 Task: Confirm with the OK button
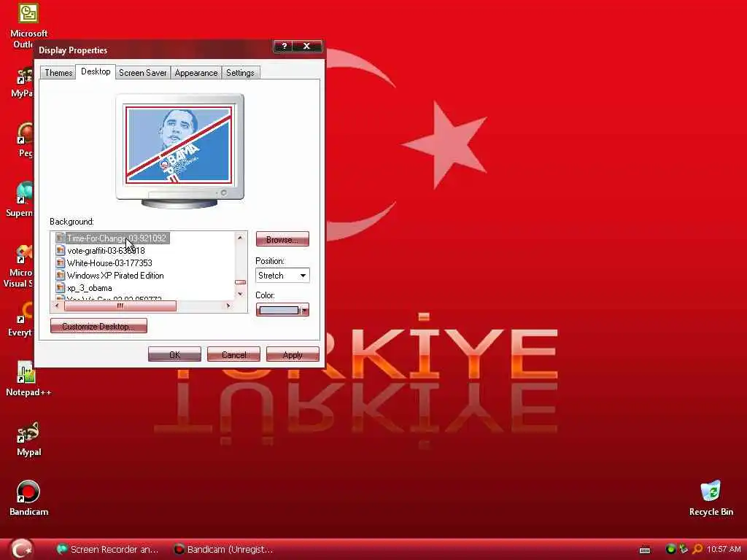pyautogui.click(x=174, y=355)
